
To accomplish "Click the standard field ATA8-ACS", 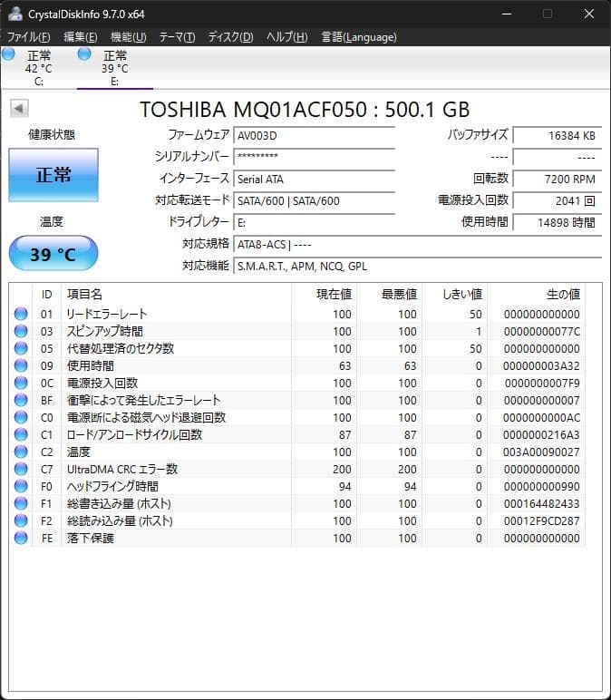I will pos(418,244).
